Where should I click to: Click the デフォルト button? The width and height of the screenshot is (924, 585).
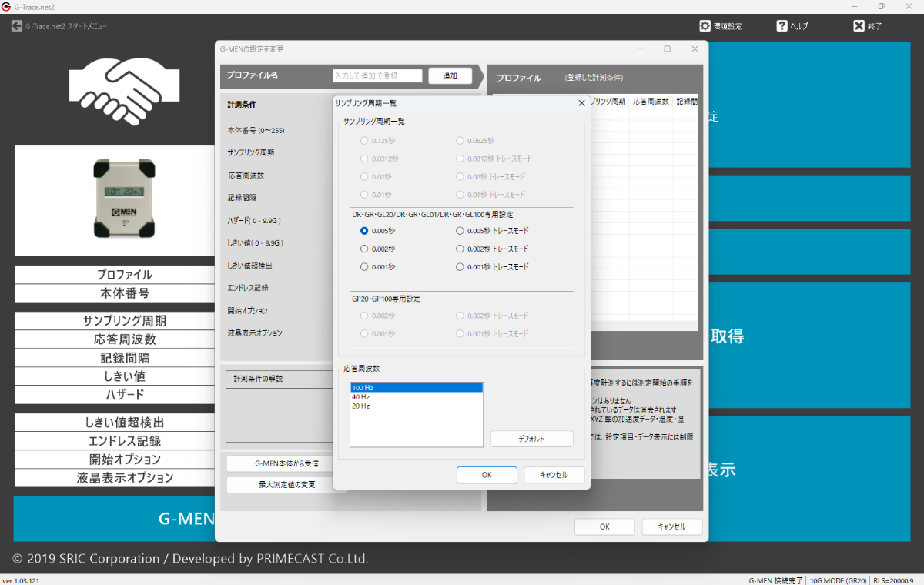point(532,439)
